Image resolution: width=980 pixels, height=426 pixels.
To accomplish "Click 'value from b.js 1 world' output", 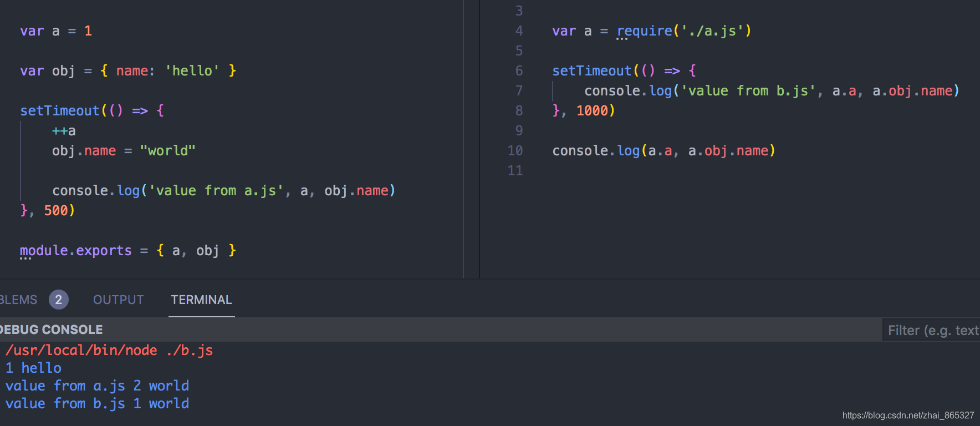I will 97,404.
